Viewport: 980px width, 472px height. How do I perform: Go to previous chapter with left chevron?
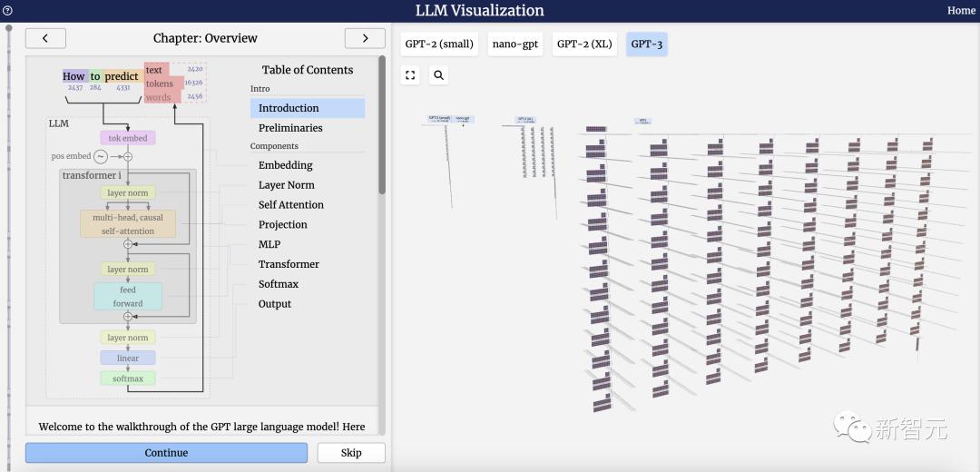(45, 38)
